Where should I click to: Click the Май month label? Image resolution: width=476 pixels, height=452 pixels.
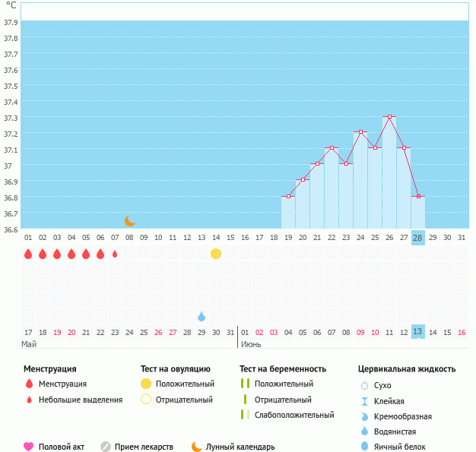[29, 344]
